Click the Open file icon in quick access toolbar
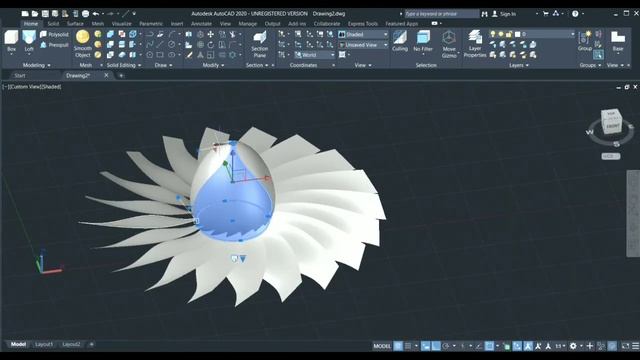Image resolution: width=640 pixels, height=360 pixels. [x=35, y=13]
